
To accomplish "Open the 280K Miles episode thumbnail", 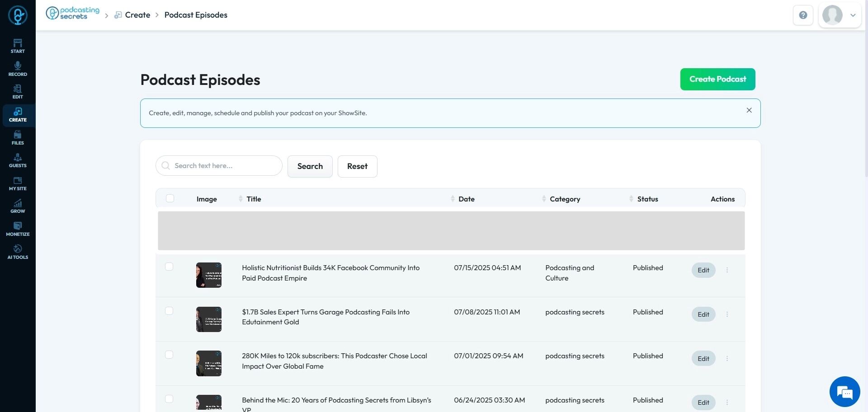I will pyautogui.click(x=209, y=364).
